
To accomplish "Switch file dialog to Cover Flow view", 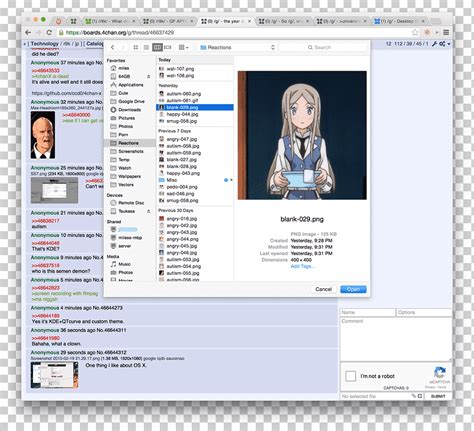I will (x=167, y=47).
